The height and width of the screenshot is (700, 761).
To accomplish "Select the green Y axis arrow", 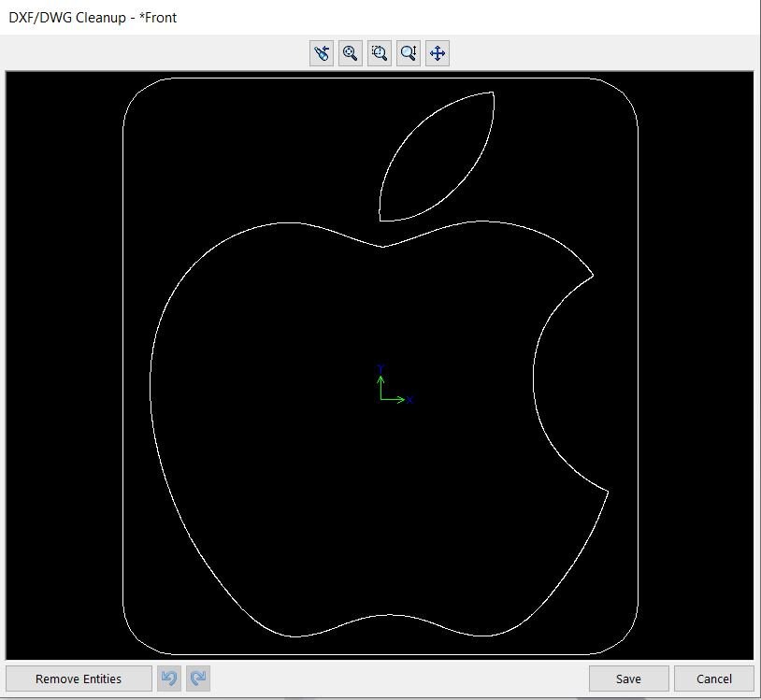I will coord(380,381).
